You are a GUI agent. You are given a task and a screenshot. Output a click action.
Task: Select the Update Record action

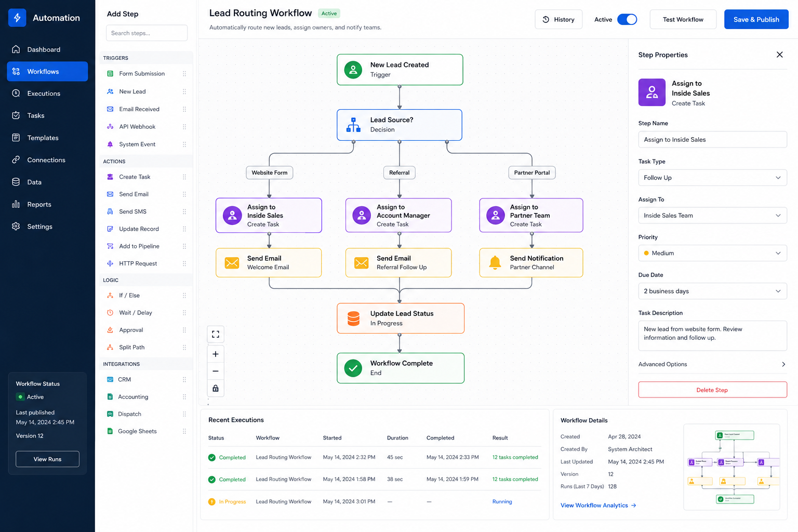click(x=147, y=229)
